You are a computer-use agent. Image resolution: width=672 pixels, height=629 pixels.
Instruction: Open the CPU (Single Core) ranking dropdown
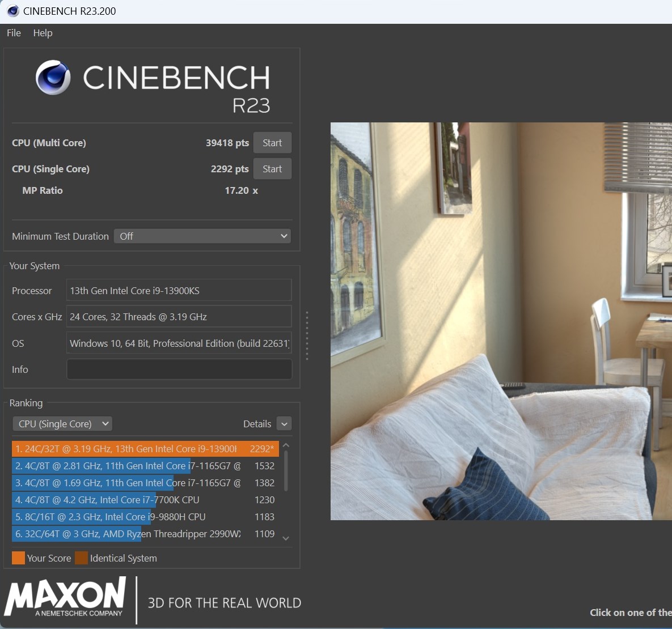click(x=62, y=423)
